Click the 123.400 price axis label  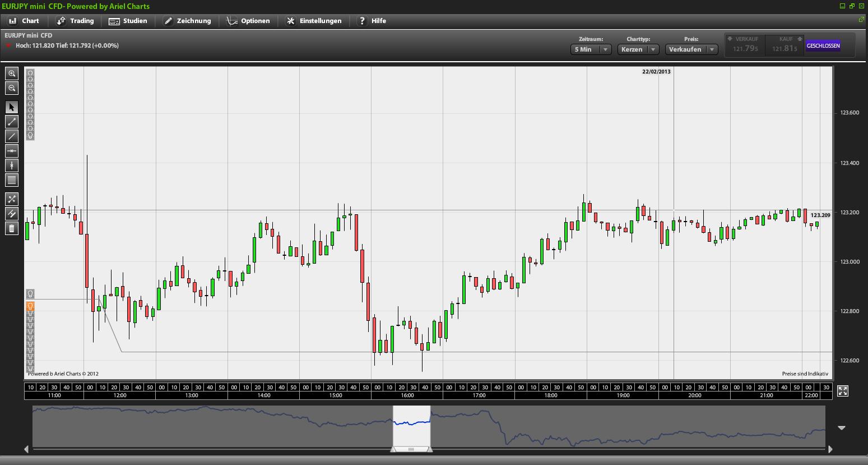click(x=850, y=163)
